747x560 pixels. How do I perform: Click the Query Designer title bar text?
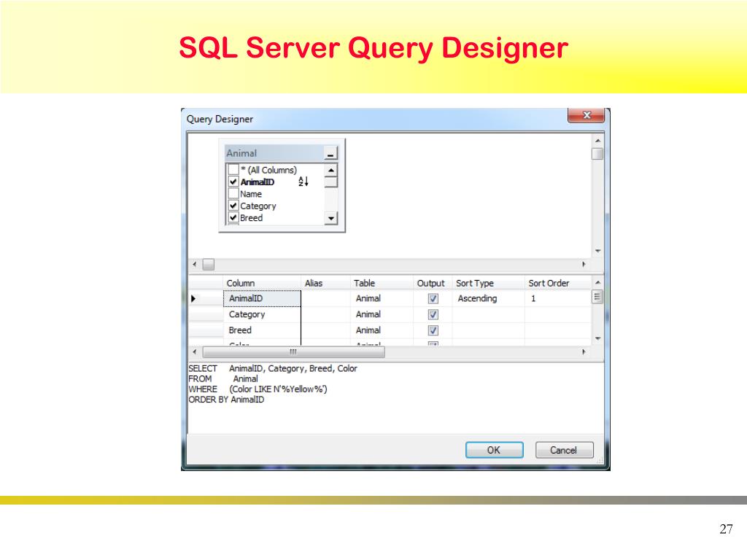pos(220,119)
